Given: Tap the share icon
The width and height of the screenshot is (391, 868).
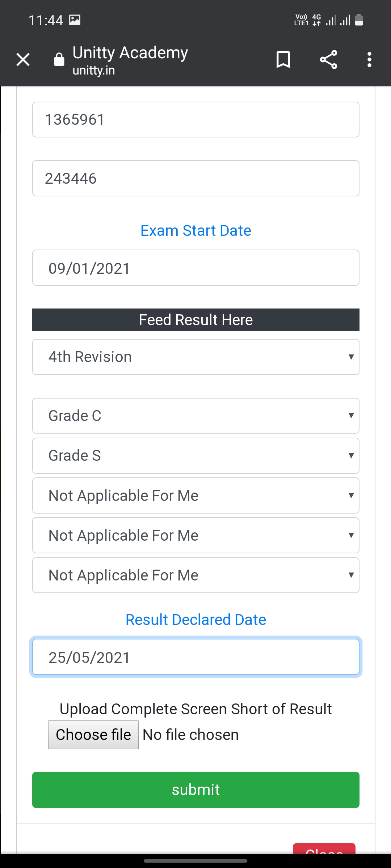Looking at the screenshot, I should pos(328,60).
